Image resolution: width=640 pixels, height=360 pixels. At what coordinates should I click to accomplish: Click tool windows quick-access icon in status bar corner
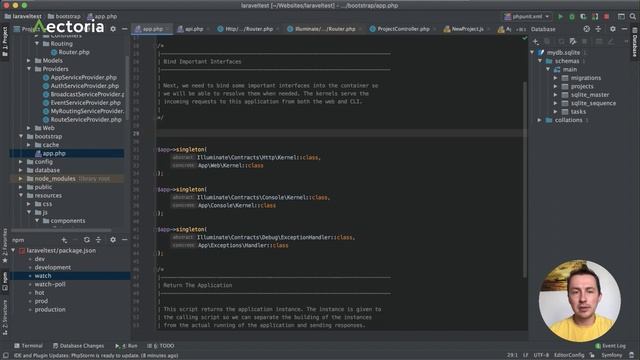point(5,356)
